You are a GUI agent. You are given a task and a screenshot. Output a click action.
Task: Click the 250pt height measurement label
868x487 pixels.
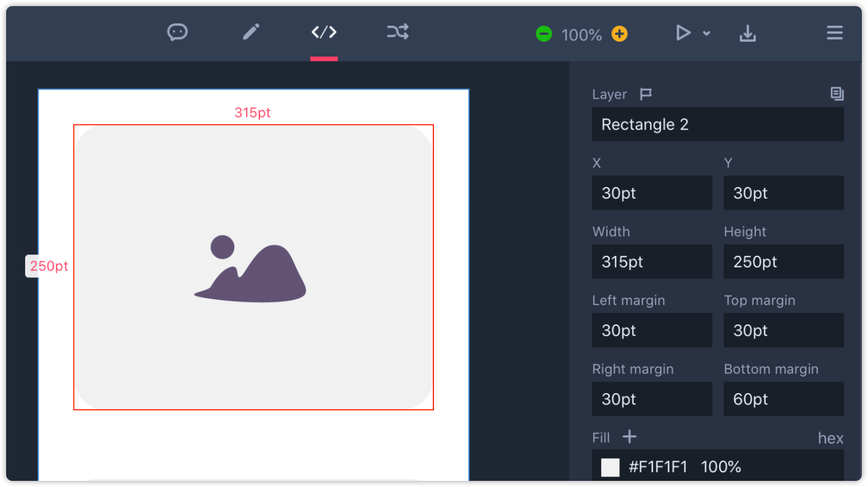49,266
